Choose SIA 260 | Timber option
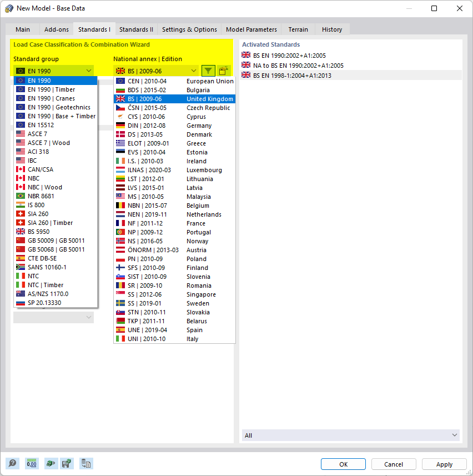This screenshot has height=476, width=473. 56,223
